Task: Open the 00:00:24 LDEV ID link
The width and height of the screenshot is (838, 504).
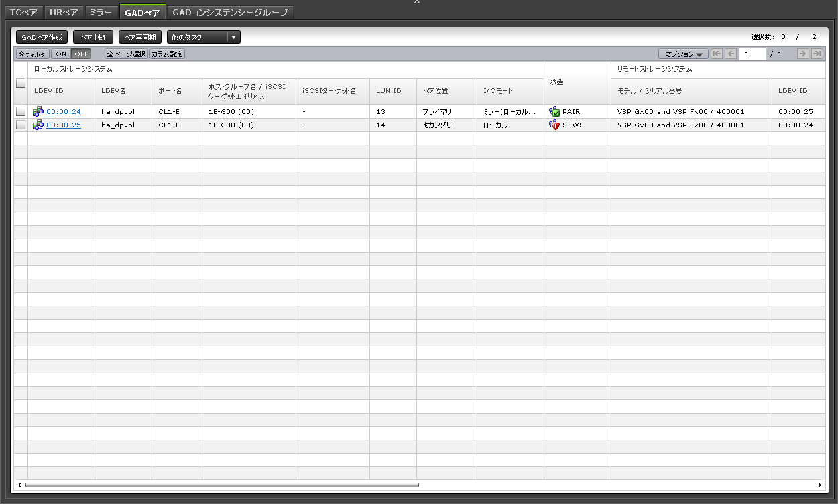Action: 64,112
